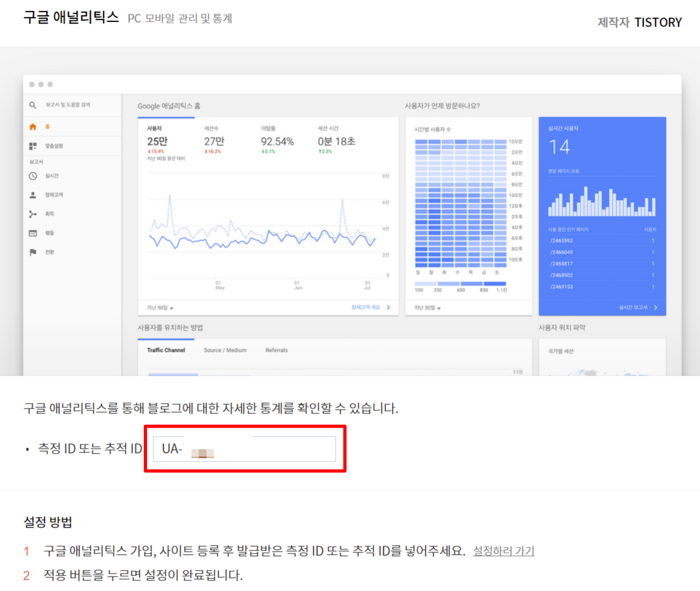Viewport: 700px width, 591px height.
Task: Open the 잠재고객 sidebar label
Action: pos(54,195)
